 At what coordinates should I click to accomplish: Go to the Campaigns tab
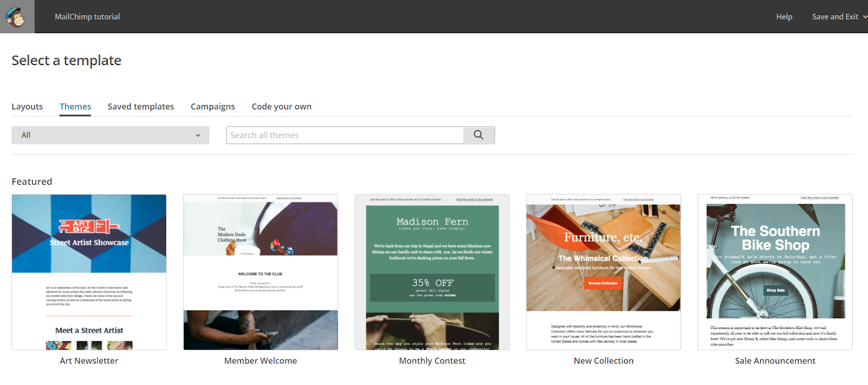pyautogui.click(x=213, y=106)
